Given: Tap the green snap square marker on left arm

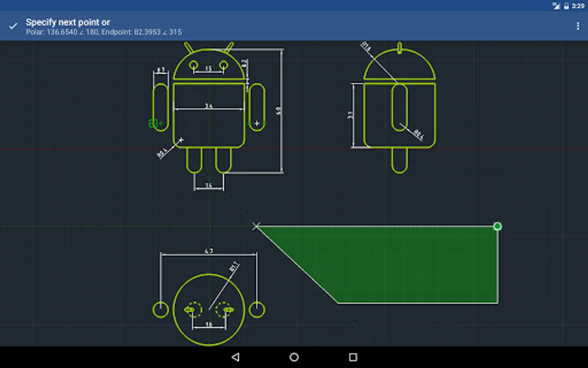Looking at the screenshot, I should click(153, 123).
